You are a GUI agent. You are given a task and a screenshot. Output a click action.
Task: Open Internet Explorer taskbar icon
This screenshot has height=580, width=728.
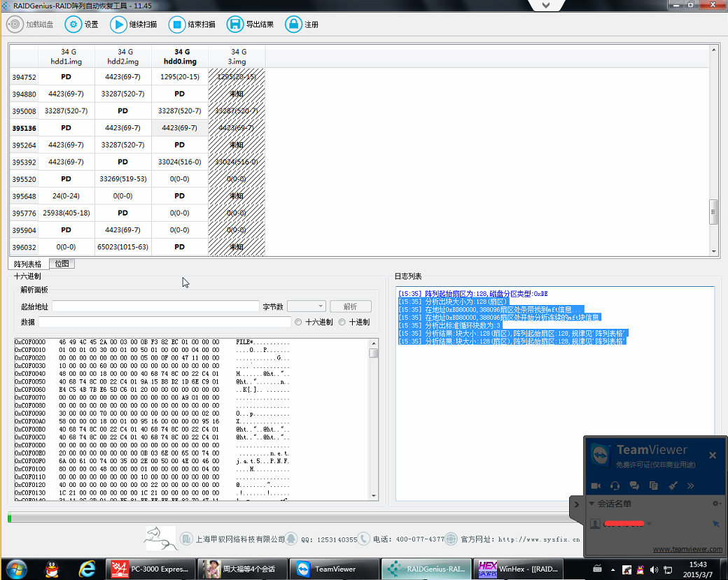point(87,569)
